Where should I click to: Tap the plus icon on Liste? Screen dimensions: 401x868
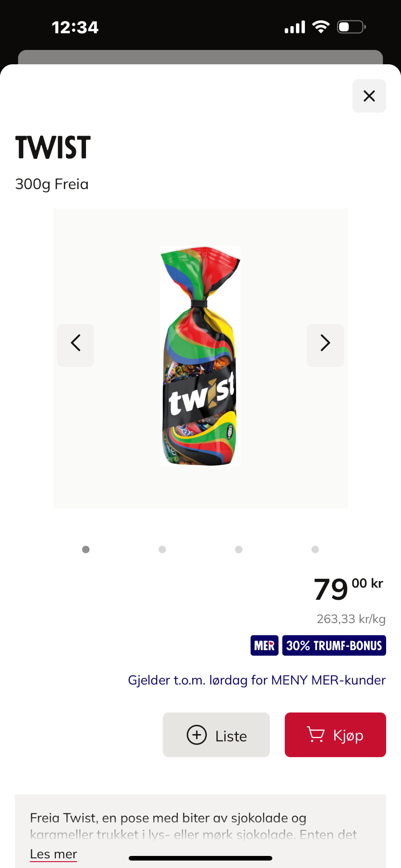click(197, 735)
